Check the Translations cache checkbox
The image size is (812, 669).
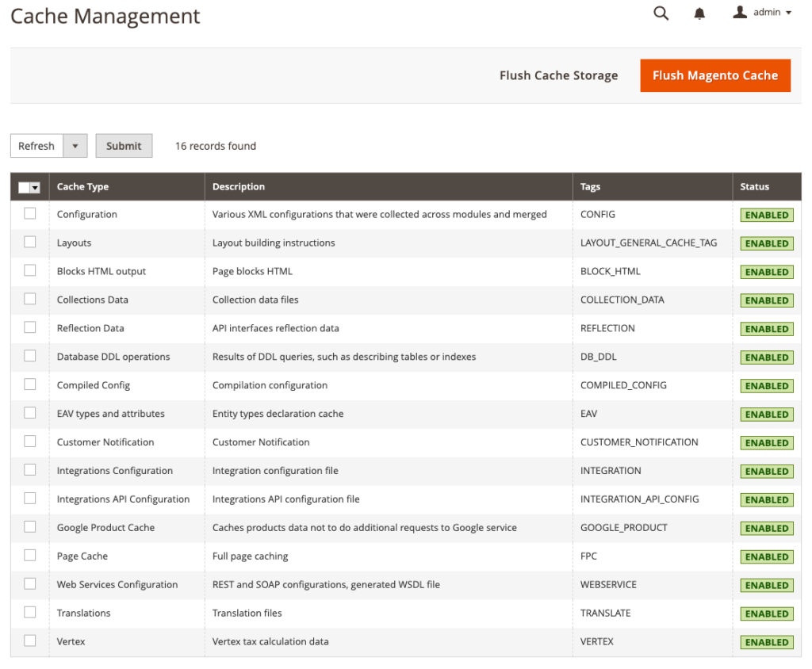(29, 613)
